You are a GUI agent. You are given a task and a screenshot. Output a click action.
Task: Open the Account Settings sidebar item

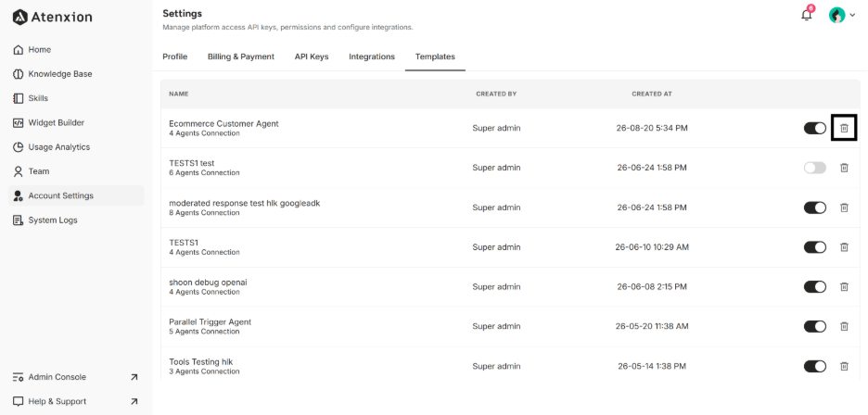(76, 195)
